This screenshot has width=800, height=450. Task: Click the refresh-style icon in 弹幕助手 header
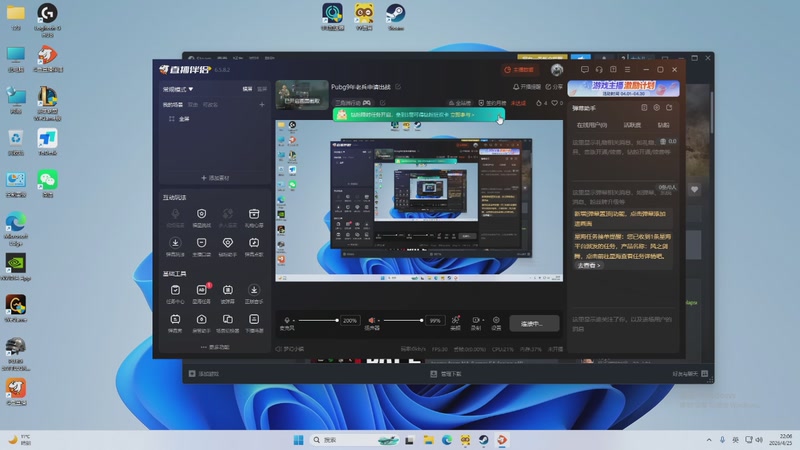tap(669, 108)
